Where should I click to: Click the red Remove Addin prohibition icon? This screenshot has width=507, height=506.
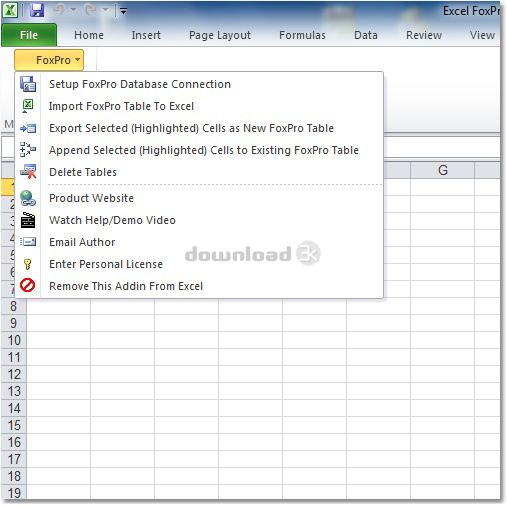point(28,285)
